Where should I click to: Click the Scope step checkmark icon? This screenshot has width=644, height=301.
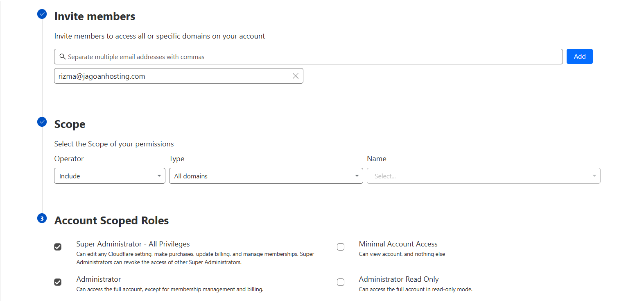pos(42,122)
